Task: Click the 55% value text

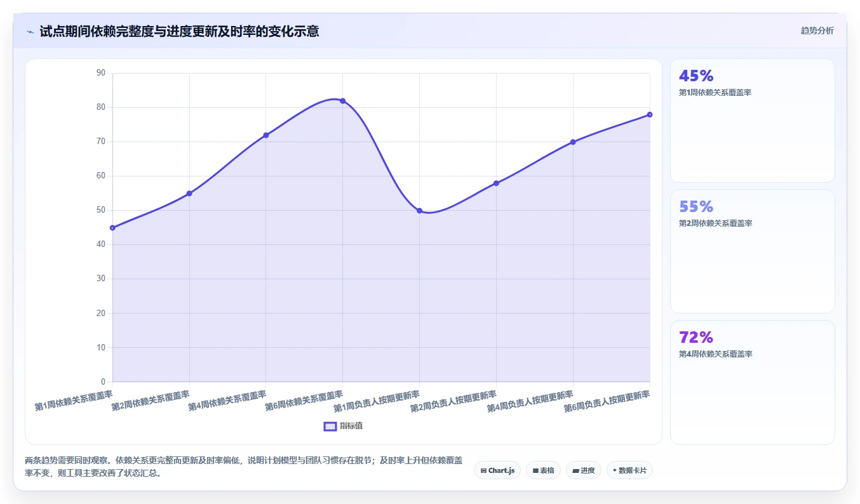Action: pyautogui.click(x=696, y=207)
